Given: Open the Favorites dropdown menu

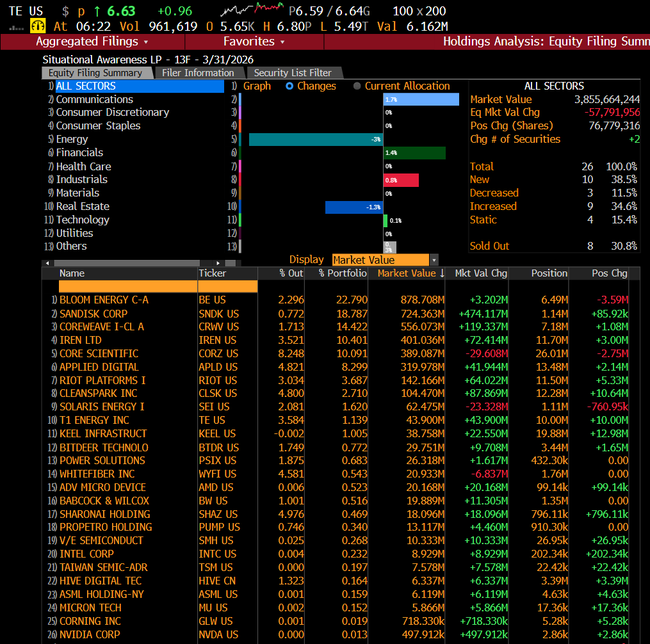Looking at the screenshot, I should coord(254,42).
